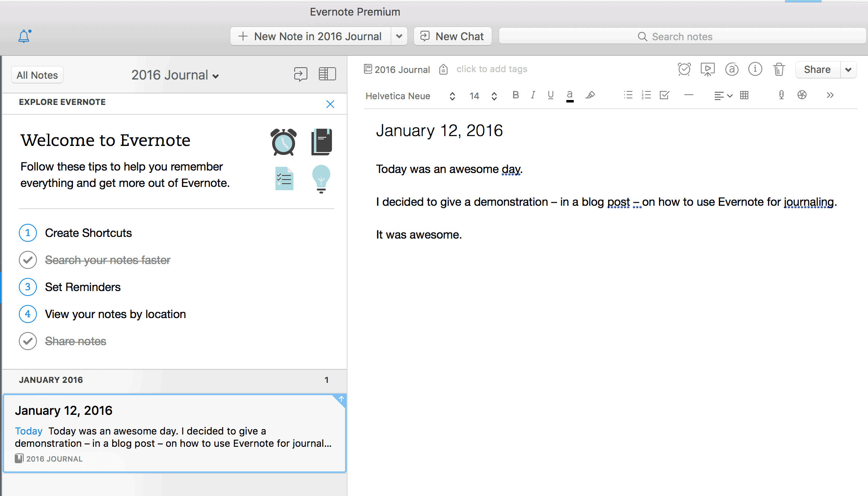Click New Note in 2016 Journal
This screenshot has width=868, height=496.
pos(311,36)
